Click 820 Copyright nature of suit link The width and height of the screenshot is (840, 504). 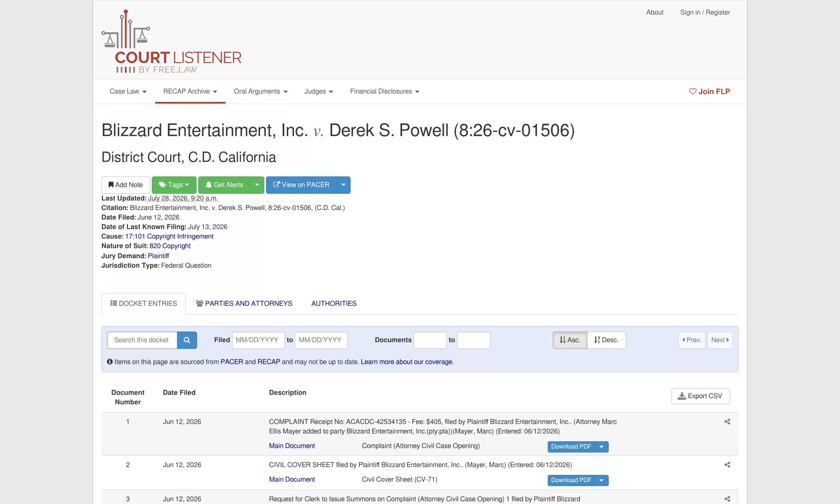click(x=170, y=246)
